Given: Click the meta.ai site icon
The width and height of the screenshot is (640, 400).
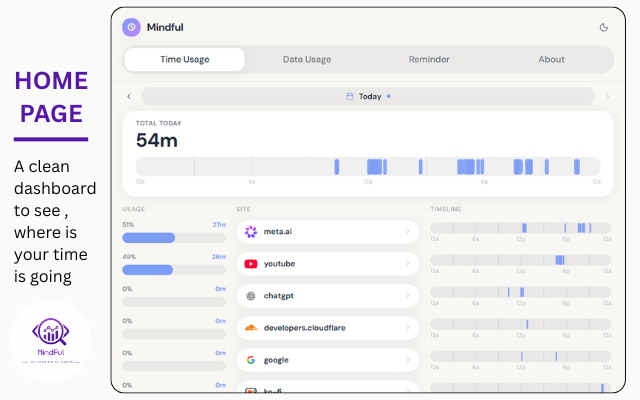Looking at the screenshot, I should click(x=251, y=232).
